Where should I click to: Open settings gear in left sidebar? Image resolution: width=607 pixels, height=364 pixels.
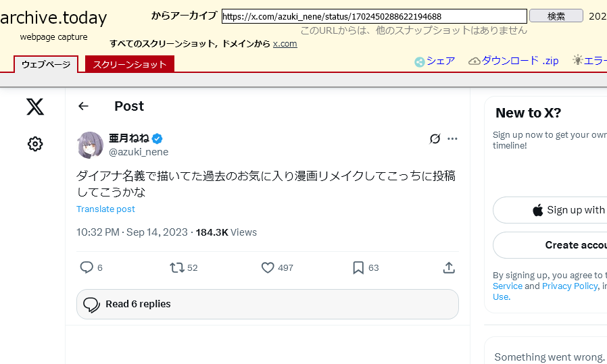[35, 144]
